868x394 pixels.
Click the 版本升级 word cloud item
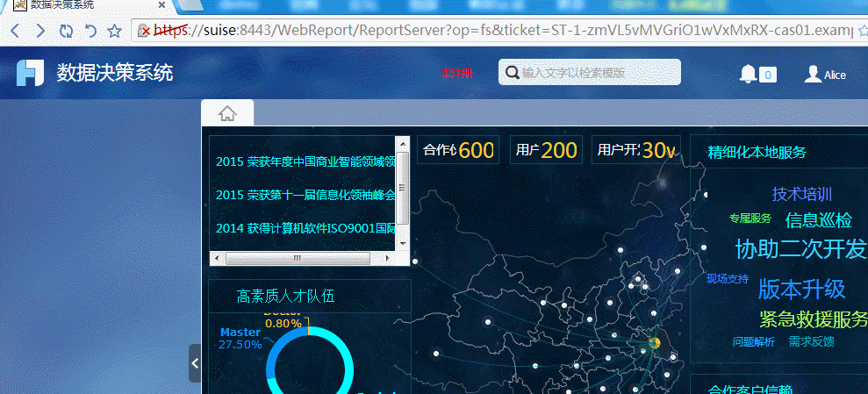pyautogui.click(x=801, y=289)
